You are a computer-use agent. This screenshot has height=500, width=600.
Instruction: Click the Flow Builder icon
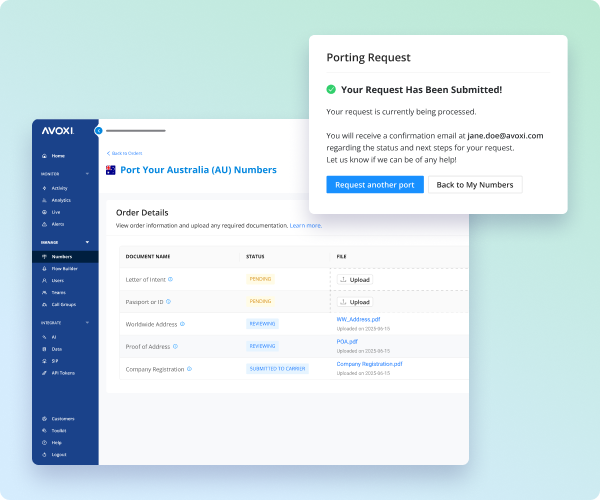(44, 269)
